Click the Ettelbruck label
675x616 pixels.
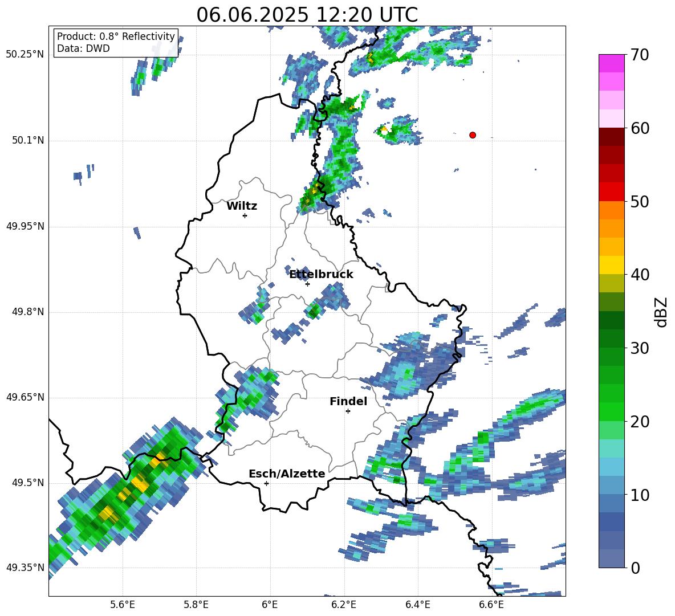tap(321, 275)
